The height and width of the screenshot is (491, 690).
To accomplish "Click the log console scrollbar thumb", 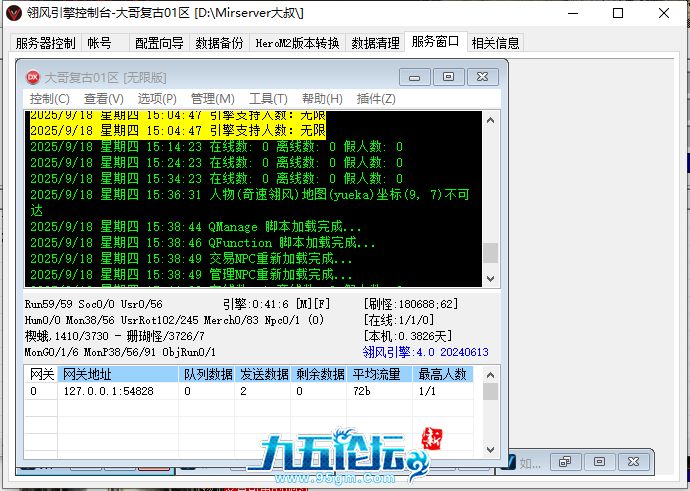I will click(491, 253).
